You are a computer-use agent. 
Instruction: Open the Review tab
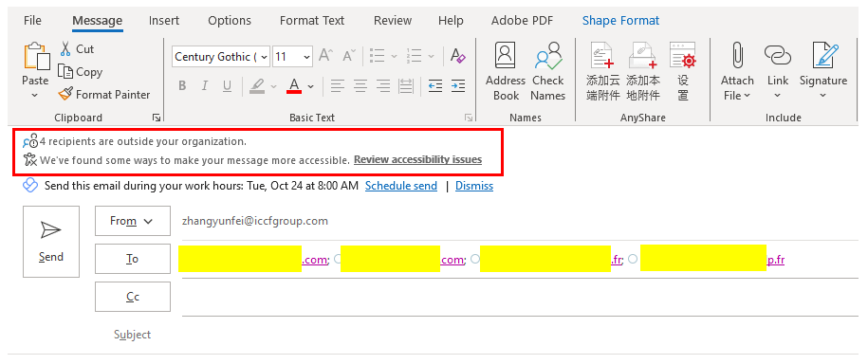click(x=393, y=21)
